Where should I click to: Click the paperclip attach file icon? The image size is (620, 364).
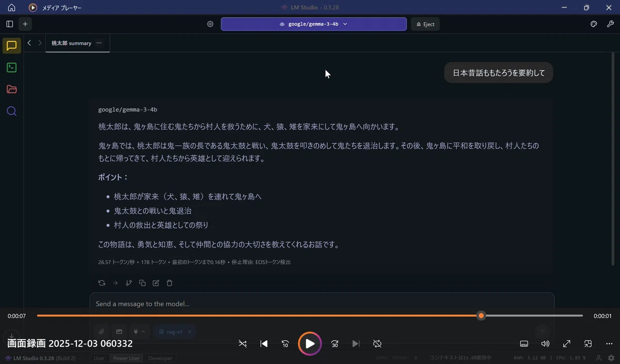click(102, 331)
